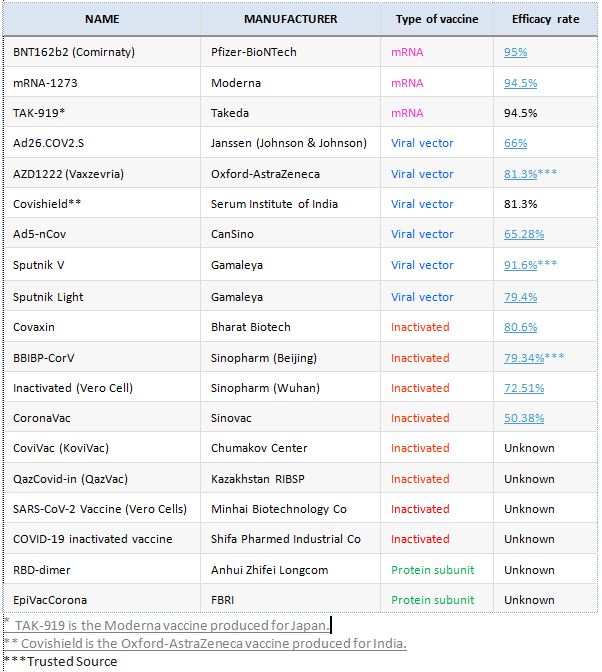
Task: Open the 66% efficacy link for Janssen
Action: click(515, 144)
